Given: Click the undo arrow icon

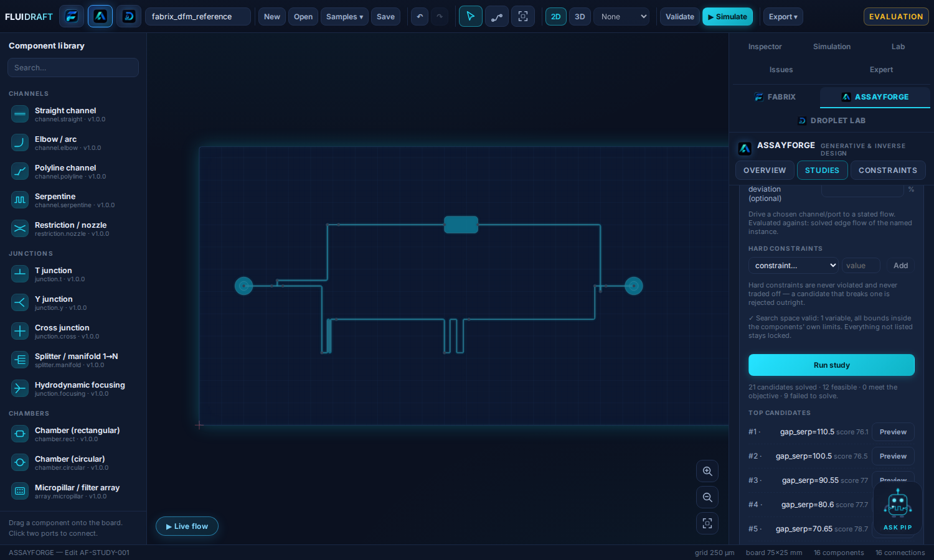Looking at the screenshot, I should click(x=420, y=17).
